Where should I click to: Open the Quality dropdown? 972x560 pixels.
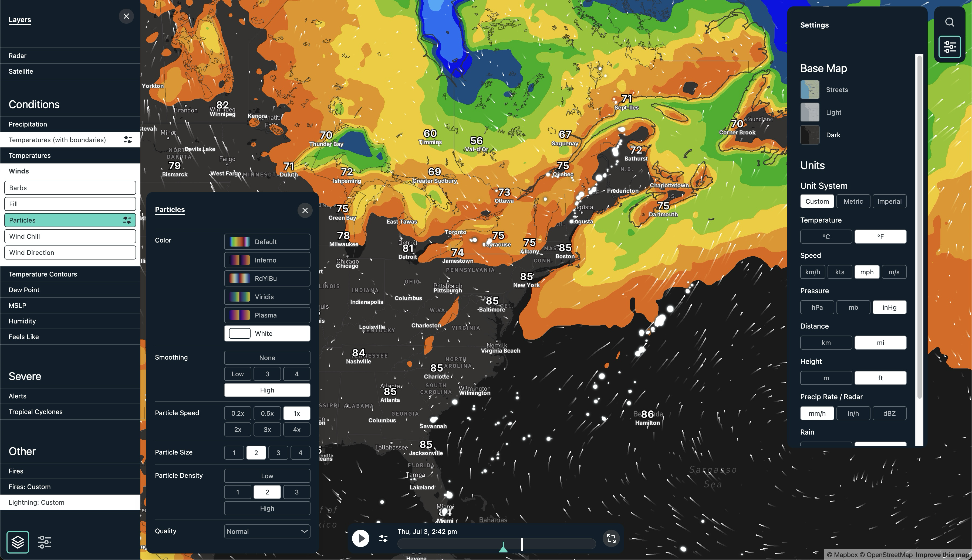(x=267, y=531)
